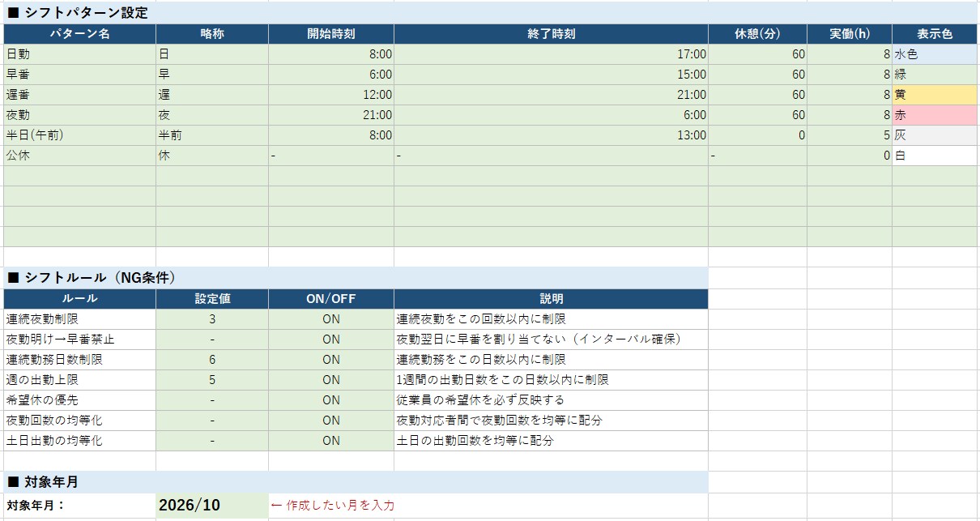Select 遅番 start time 12:00 cell

(331, 95)
